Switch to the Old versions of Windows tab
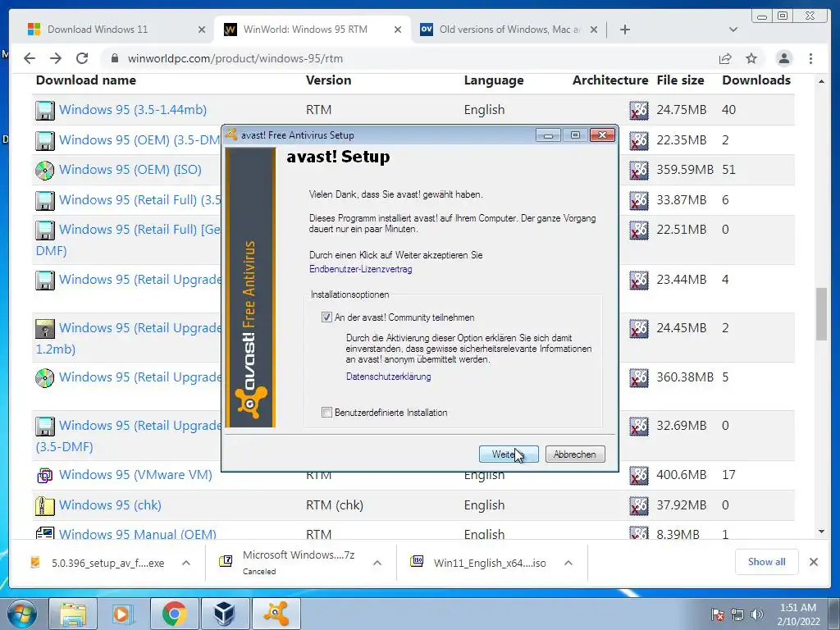This screenshot has height=630, width=840. tap(509, 30)
